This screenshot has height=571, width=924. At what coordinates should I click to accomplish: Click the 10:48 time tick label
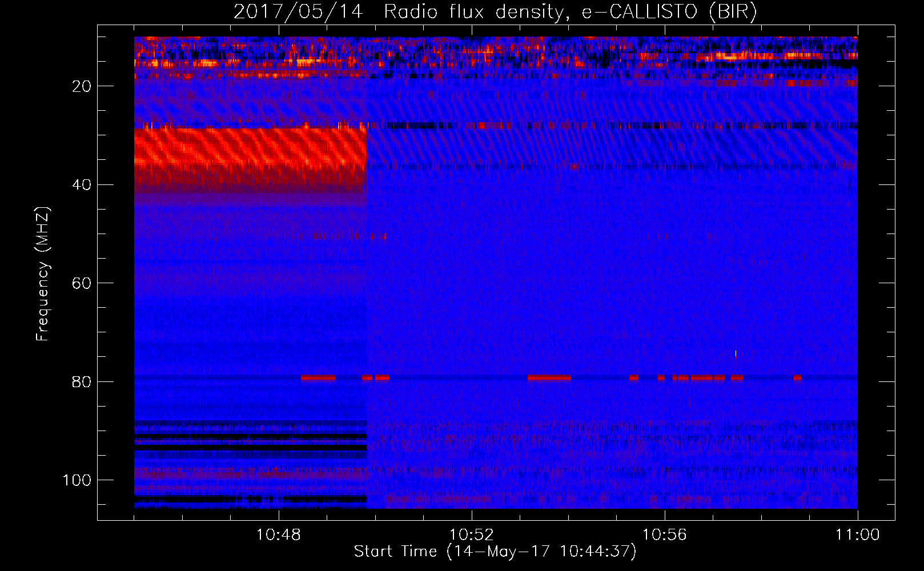[279, 534]
